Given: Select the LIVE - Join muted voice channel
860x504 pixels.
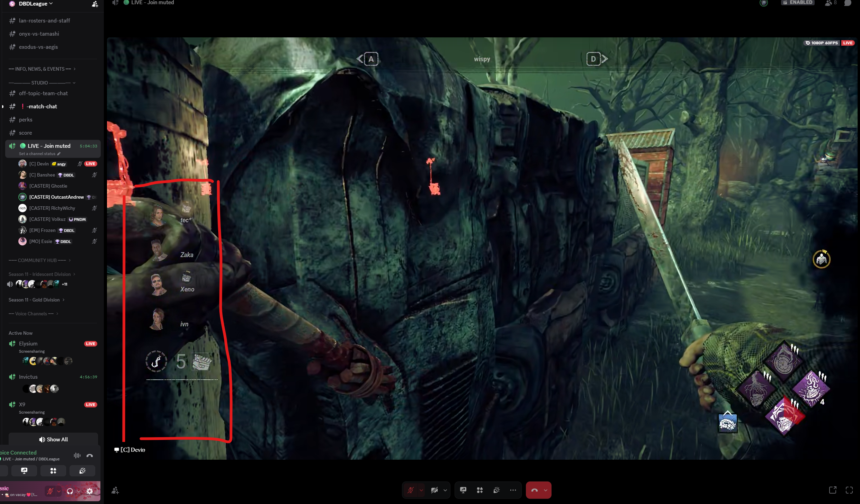Looking at the screenshot, I should pos(53,148).
